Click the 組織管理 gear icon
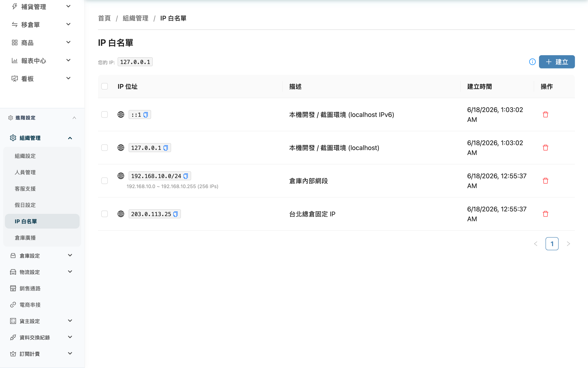This screenshot has height=368, width=588. 13,138
